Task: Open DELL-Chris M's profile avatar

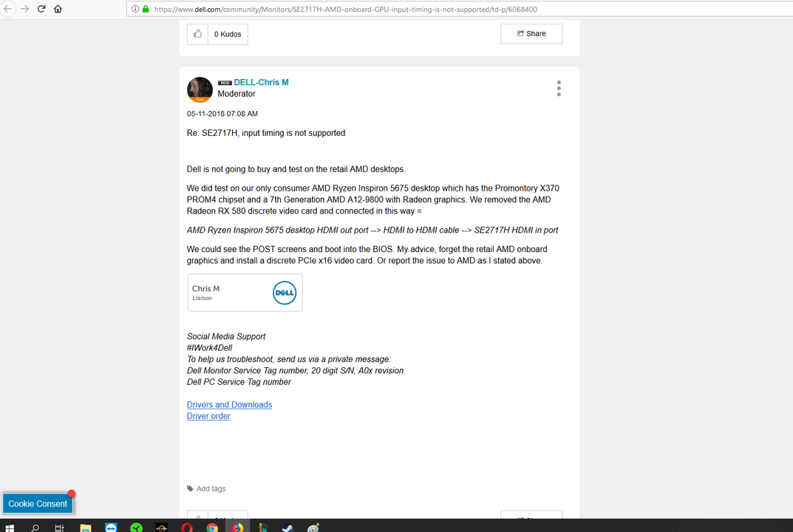Action: click(x=200, y=89)
